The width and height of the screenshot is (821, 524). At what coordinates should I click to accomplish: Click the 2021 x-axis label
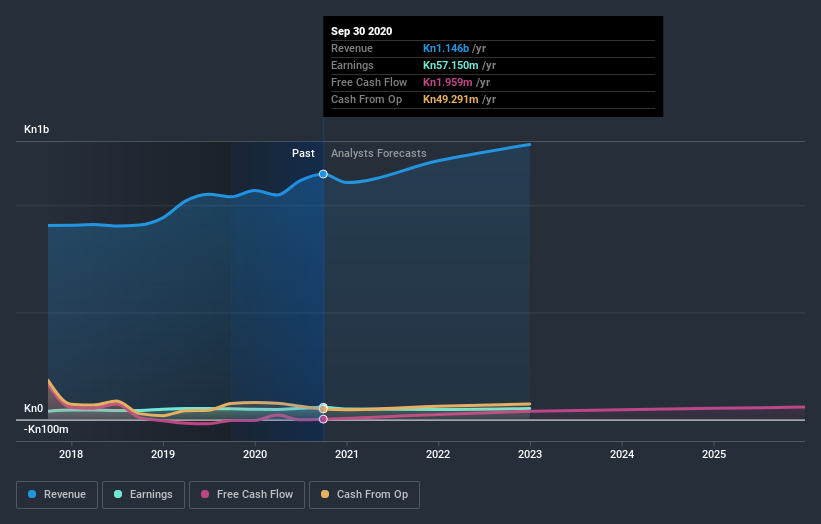pyautogui.click(x=347, y=454)
